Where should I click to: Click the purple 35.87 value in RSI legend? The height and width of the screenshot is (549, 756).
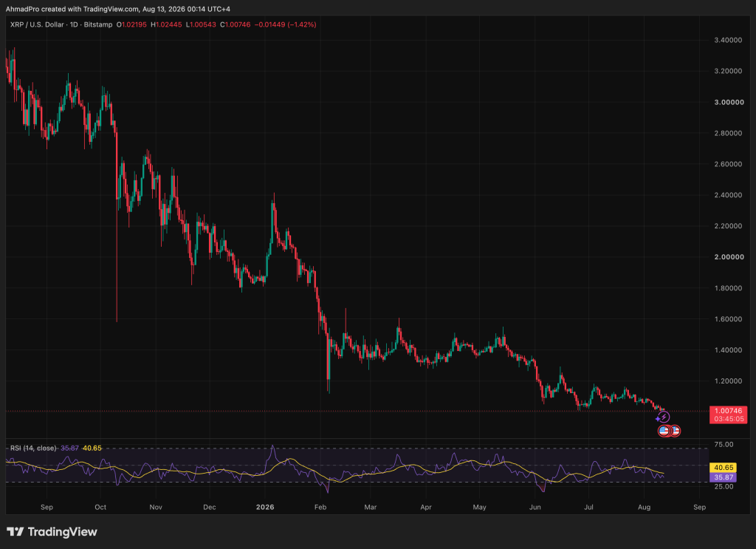point(69,449)
